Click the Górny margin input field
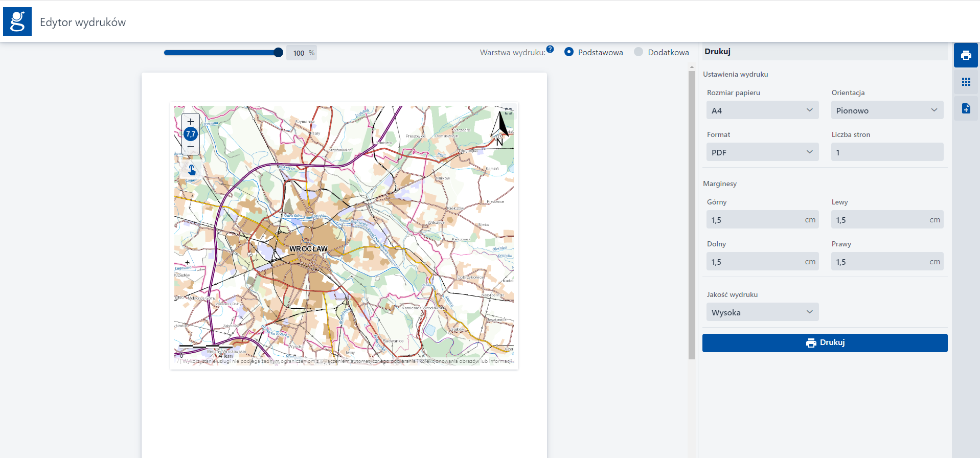The image size is (980, 458). click(757, 220)
